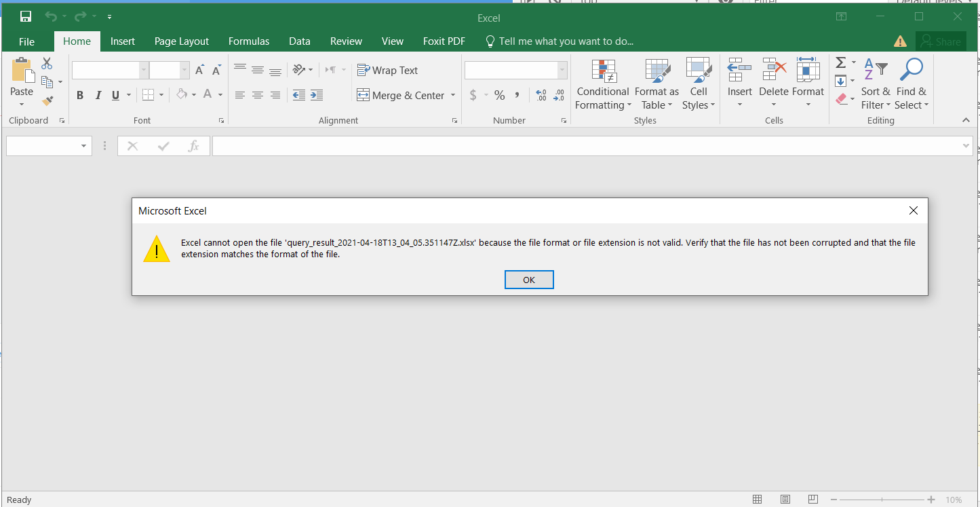Select the Percent Style icon
The width and height of the screenshot is (980, 507).
coord(499,95)
